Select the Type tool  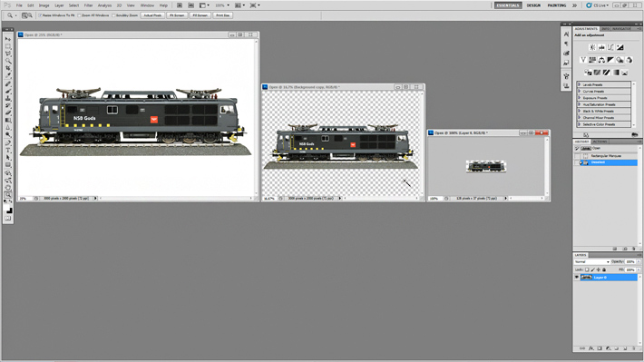[8, 151]
